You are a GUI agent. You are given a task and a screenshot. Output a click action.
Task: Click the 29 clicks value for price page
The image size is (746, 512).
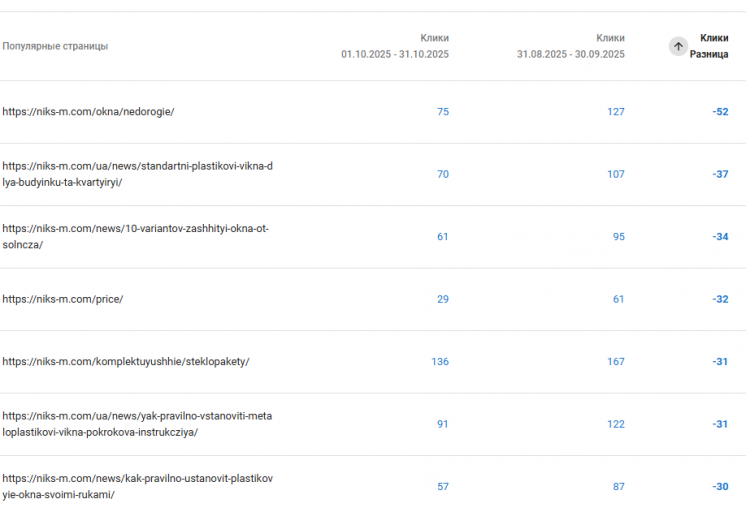pos(443,299)
